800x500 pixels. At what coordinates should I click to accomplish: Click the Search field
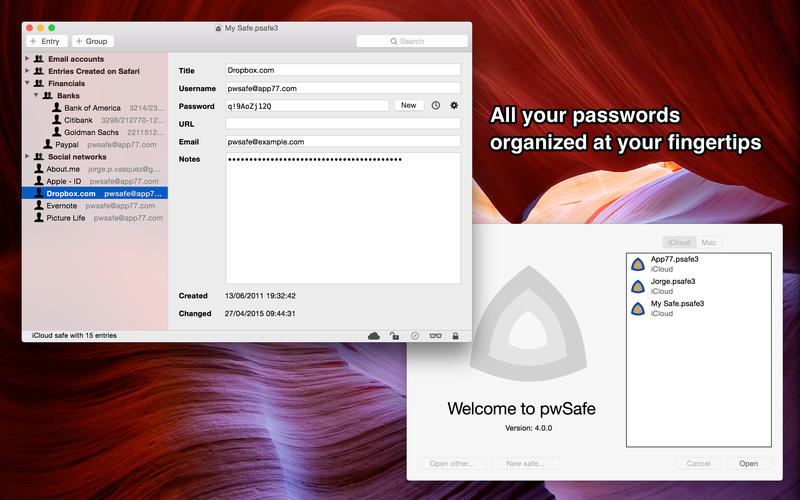coord(412,41)
